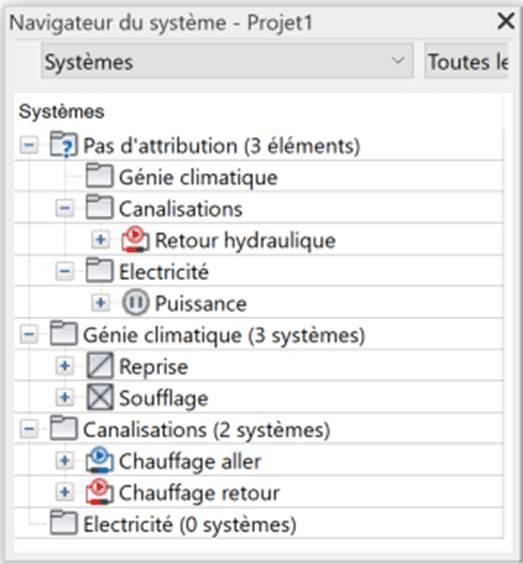Click the question-mark folder icon for Pas d'attribution
This screenshot has height=564, width=523.
coord(64,145)
